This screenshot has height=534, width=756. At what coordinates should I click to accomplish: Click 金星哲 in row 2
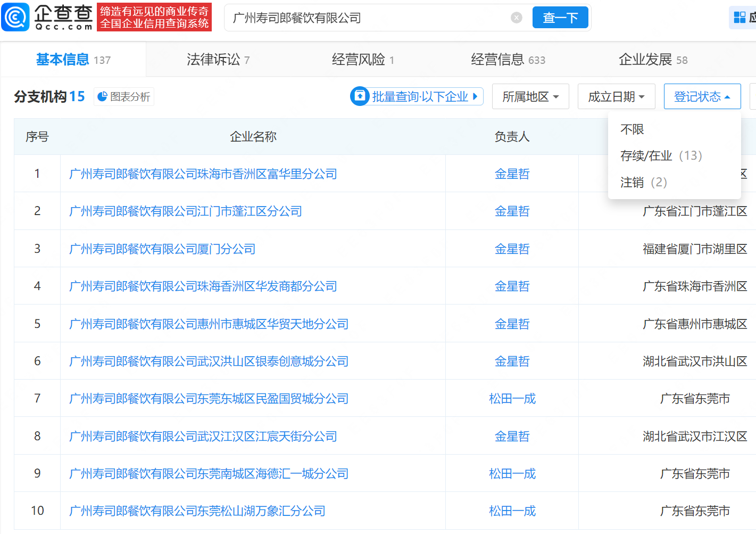pyautogui.click(x=512, y=211)
